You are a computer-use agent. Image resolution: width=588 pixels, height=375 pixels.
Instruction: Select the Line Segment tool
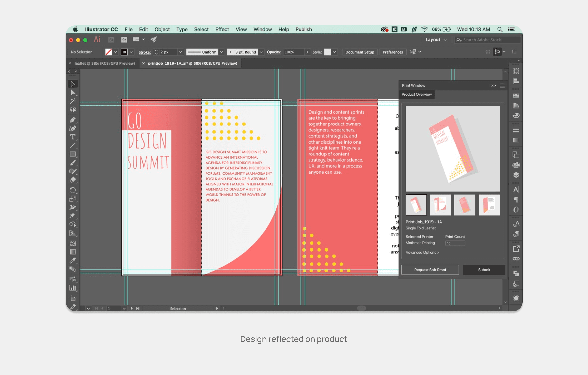click(x=72, y=146)
